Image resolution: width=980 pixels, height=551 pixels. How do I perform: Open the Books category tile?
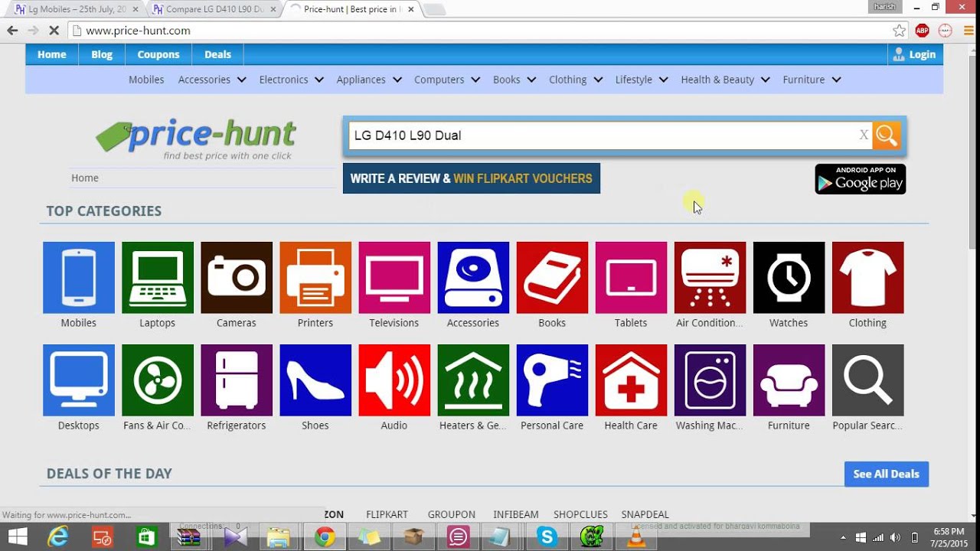(x=552, y=278)
